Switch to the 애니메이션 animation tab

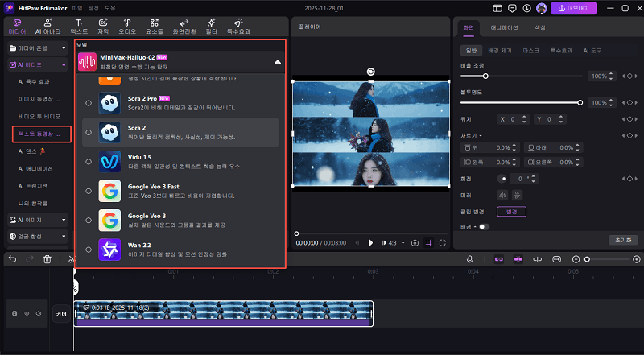coord(505,27)
